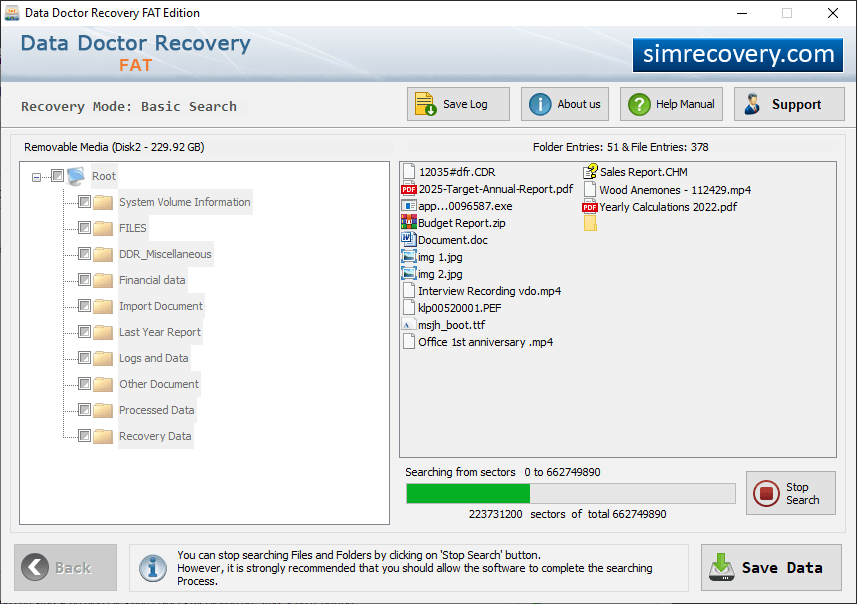Select Office 1st anniversary .mp4
857x604 pixels.
[485, 342]
